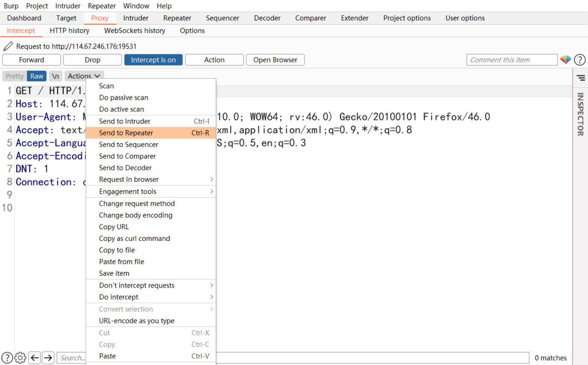Click the User-Agent header name
The width and height of the screenshot is (588, 365).
43,117
